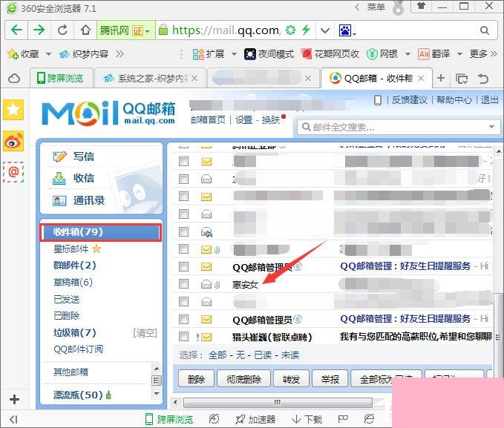Open the 扩展 extensions icon
Screen dimensions: 504x428
point(198,54)
